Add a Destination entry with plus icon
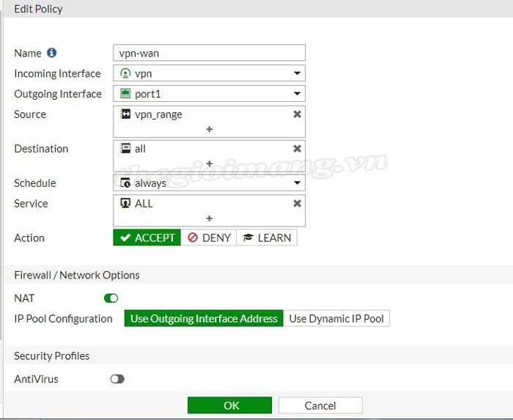513x420 pixels. (209, 163)
